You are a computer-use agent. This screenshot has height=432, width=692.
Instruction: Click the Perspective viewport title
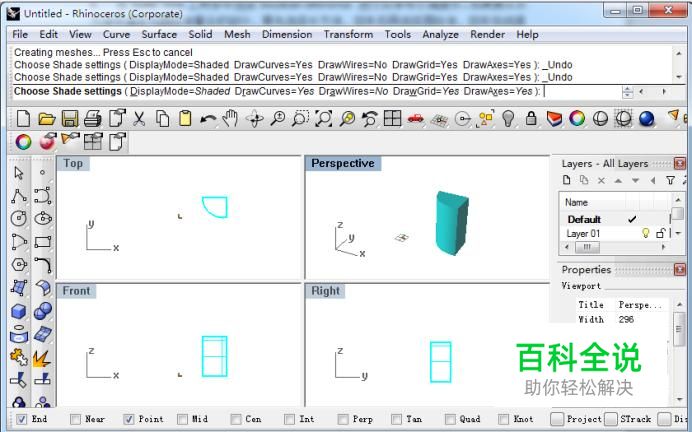pos(343,163)
